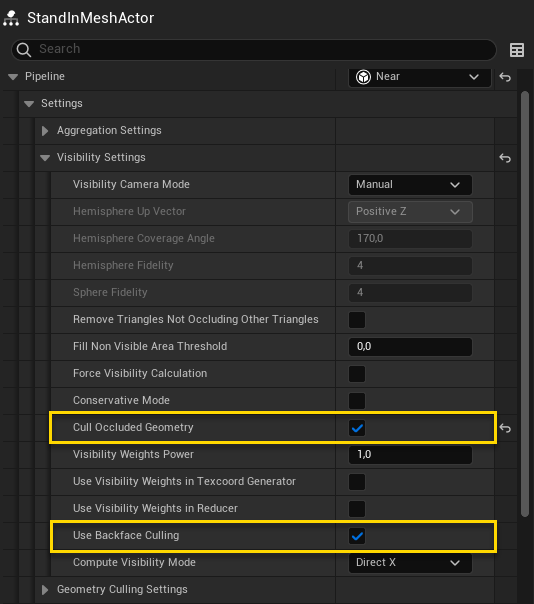Open the Near pipeline dropdown

[420, 77]
